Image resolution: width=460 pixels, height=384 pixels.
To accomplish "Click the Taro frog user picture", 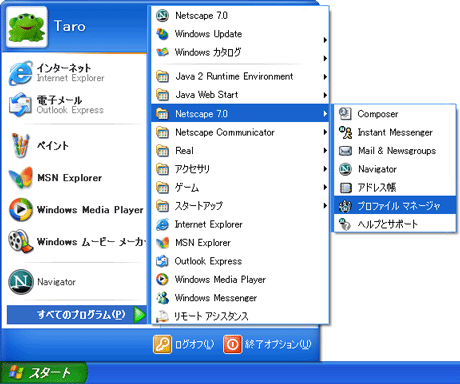I will point(27,27).
